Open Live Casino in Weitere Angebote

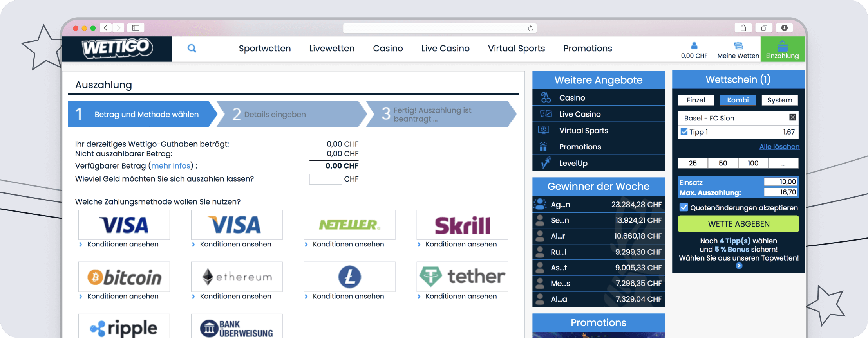pos(599,114)
